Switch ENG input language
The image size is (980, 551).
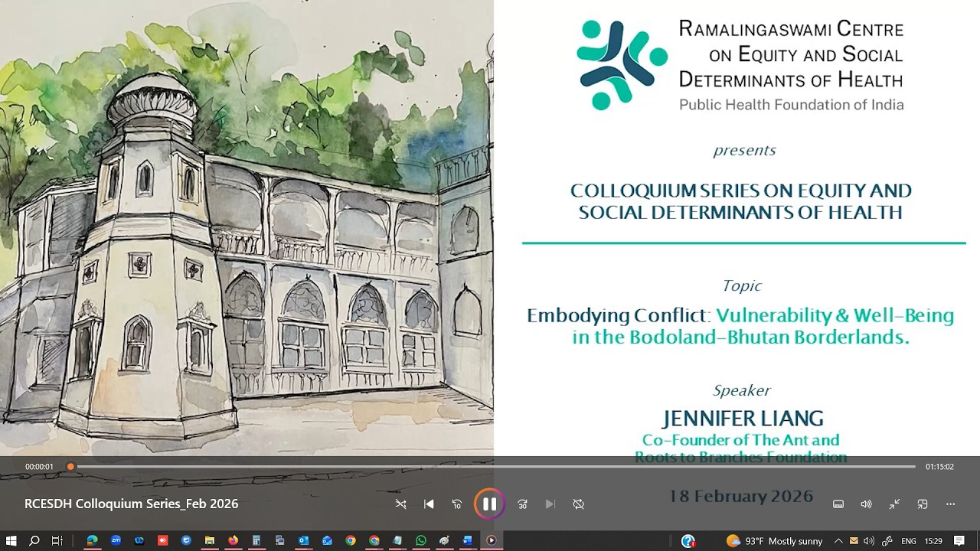[909, 540]
